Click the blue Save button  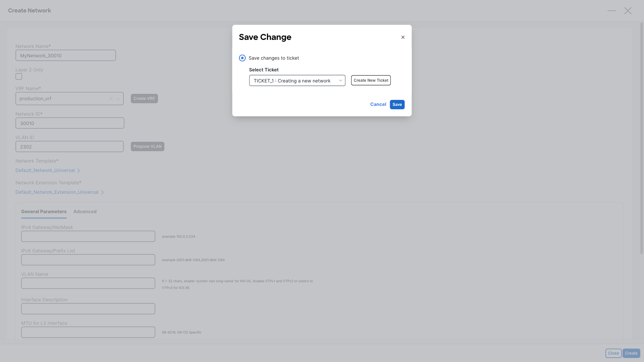(397, 105)
